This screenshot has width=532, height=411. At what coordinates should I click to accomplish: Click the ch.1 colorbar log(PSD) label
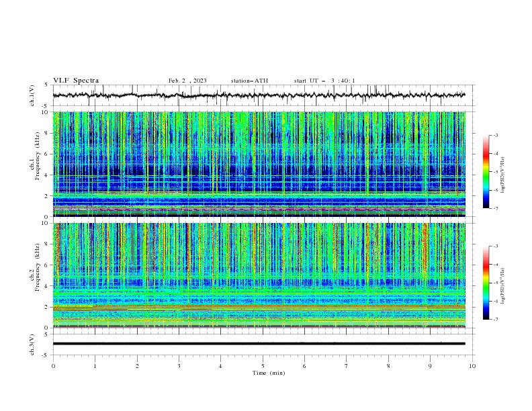tap(503, 175)
